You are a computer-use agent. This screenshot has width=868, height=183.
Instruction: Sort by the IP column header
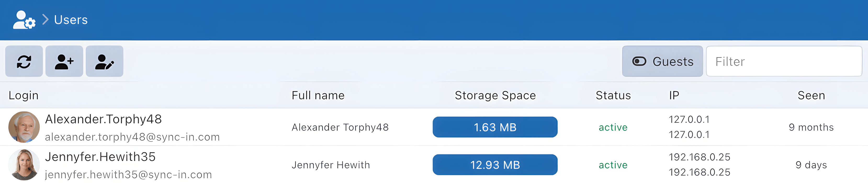(674, 95)
